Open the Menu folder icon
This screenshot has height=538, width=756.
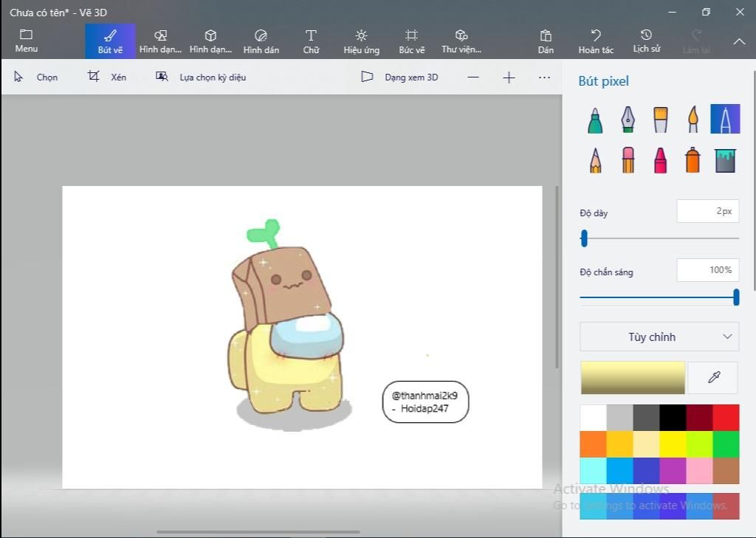(26, 41)
